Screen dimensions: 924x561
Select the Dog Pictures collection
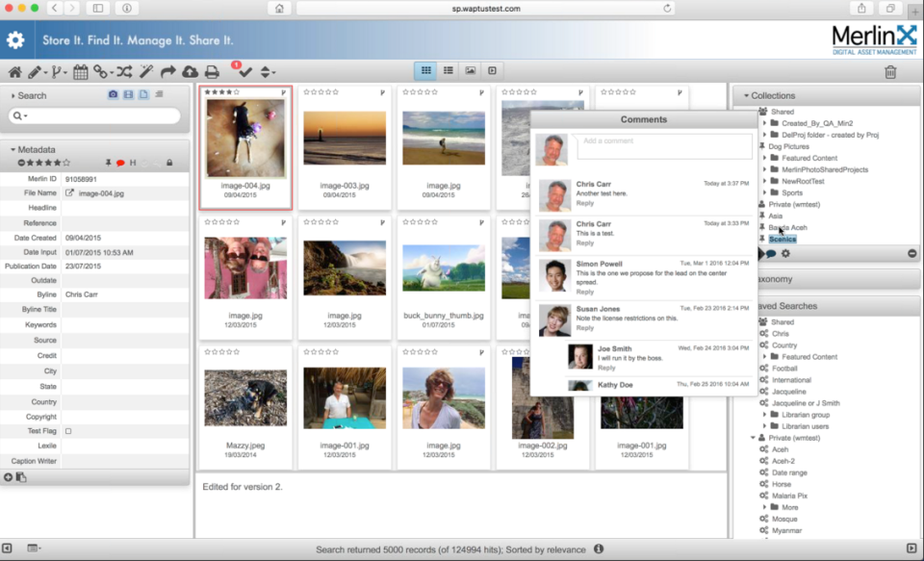pos(788,146)
